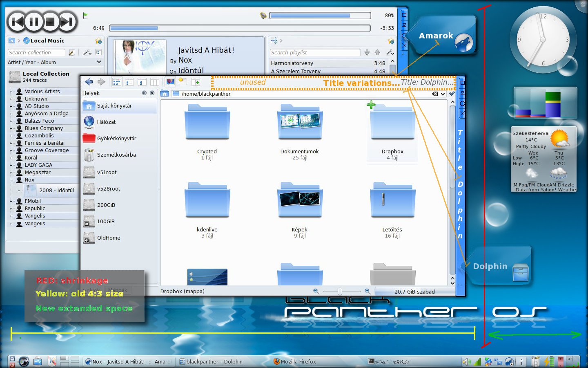Open collection wrench settings dropdown
588x368 pixels.
[x=87, y=52]
